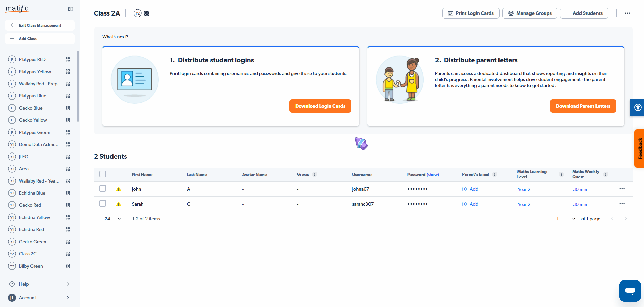This screenshot has height=307, width=644.
Task: Click the warning icon in John's row
Action: pos(118,189)
